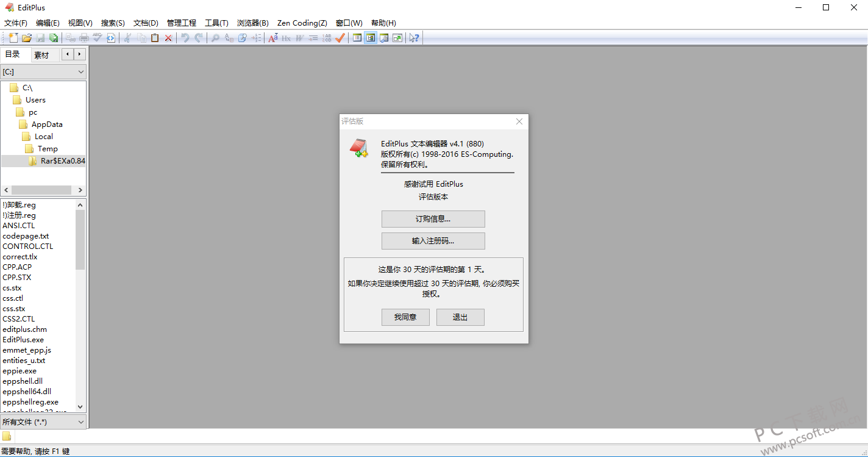Click the Open file folder icon

pyautogui.click(x=27, y=38)
